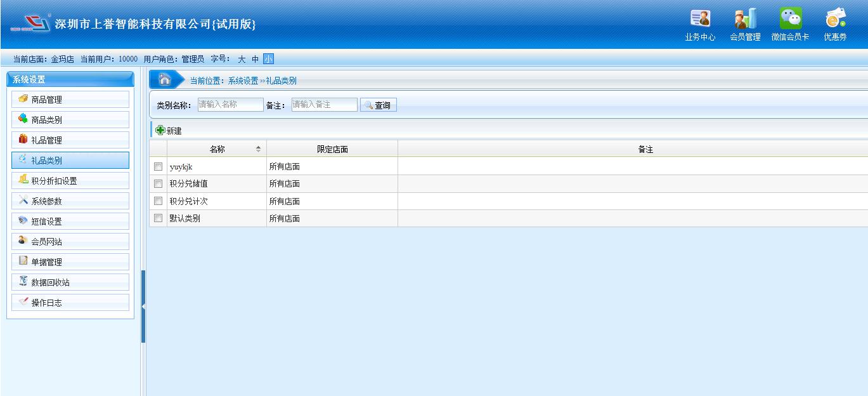
Task: Click the company logo in header
Action: click(30, 24)
